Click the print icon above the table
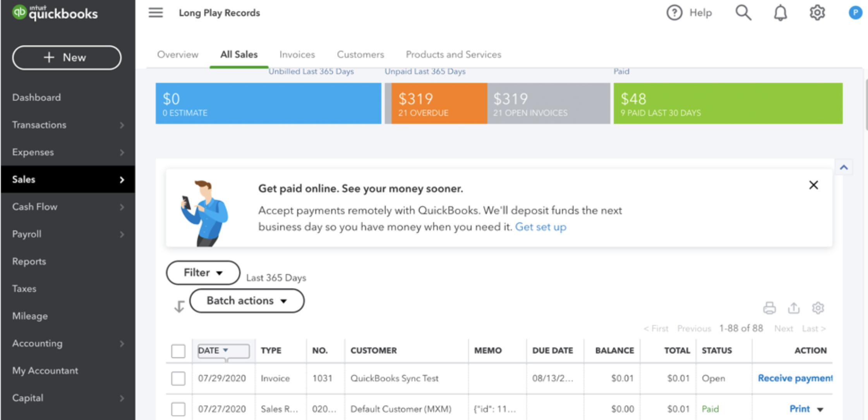868x420 pixels. click(x=769, y=308)
